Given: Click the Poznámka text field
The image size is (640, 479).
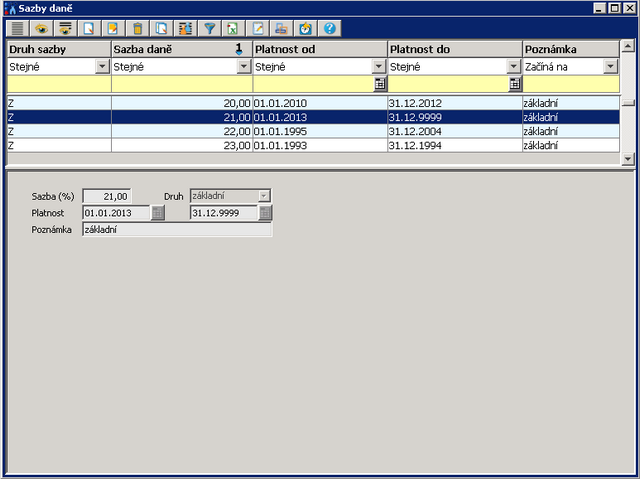Looking at the screenshot, I should coord(177,230).
